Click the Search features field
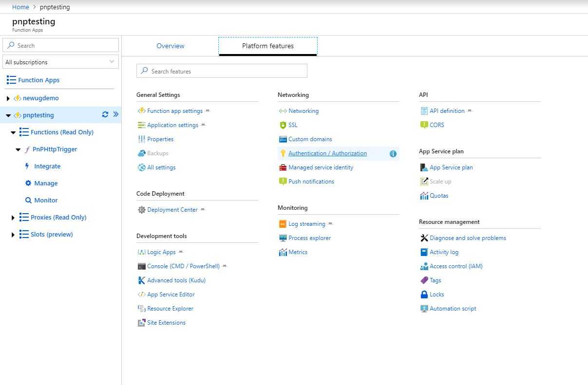The image size is (588, 385). point(222,71)
